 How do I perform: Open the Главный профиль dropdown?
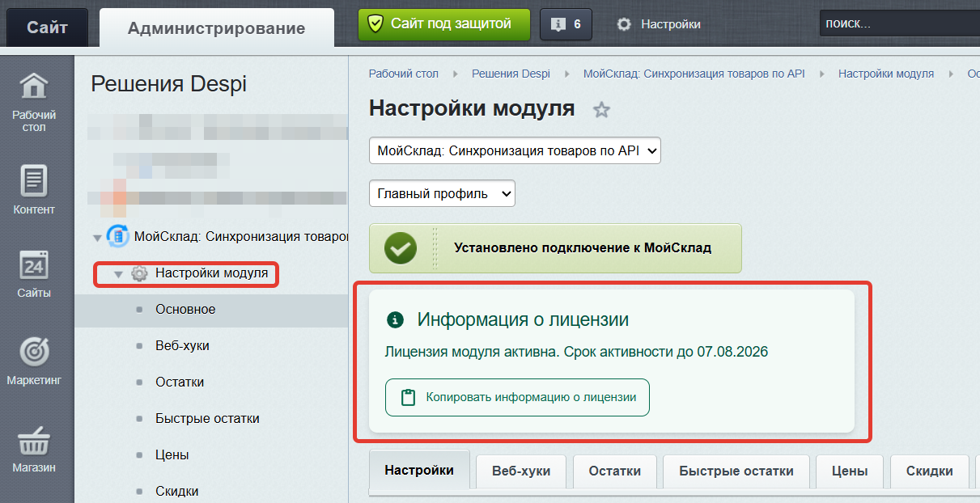pyautogui.click(x=442, y=193)
